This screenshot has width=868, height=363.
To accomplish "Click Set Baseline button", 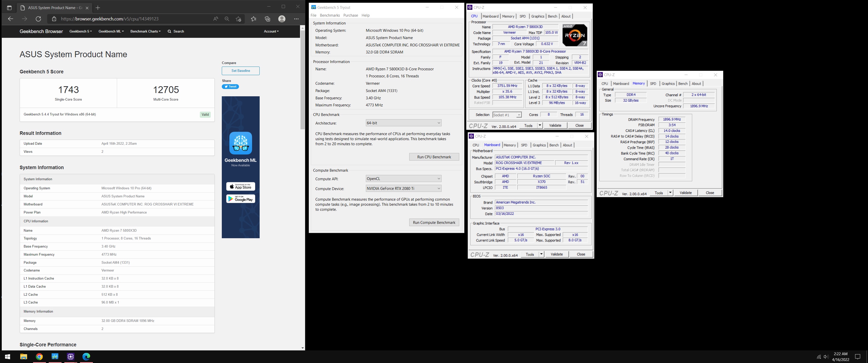I will [240, 71].
